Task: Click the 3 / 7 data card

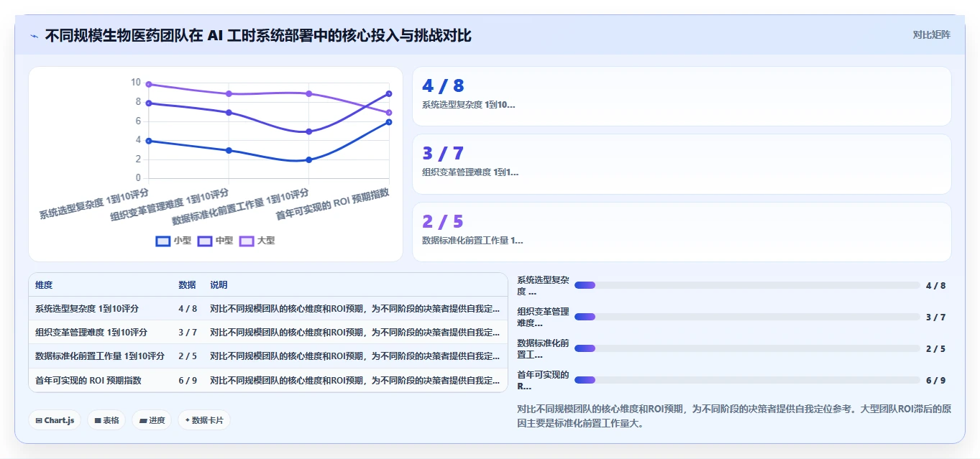Action: [x=682, y=164]
